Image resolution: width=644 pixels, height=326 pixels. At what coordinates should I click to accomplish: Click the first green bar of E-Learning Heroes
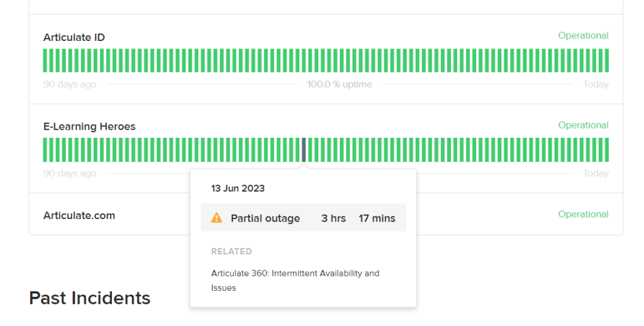click(45, 150)
